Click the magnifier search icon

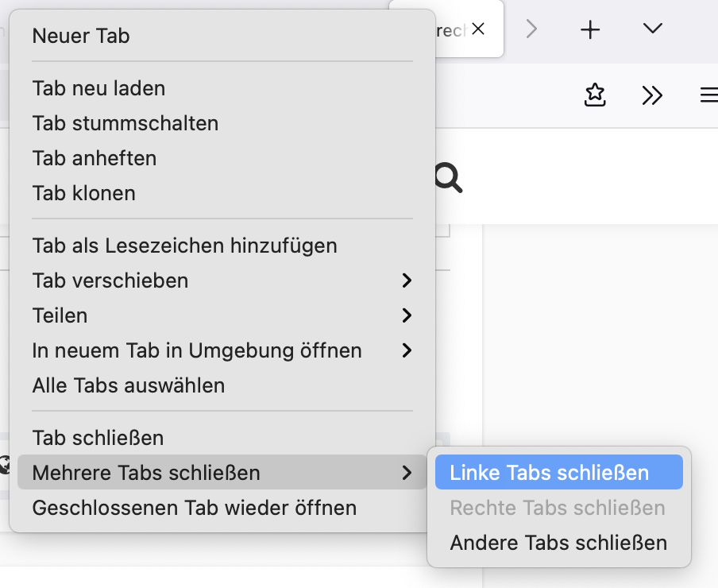[x=449, y=178]
